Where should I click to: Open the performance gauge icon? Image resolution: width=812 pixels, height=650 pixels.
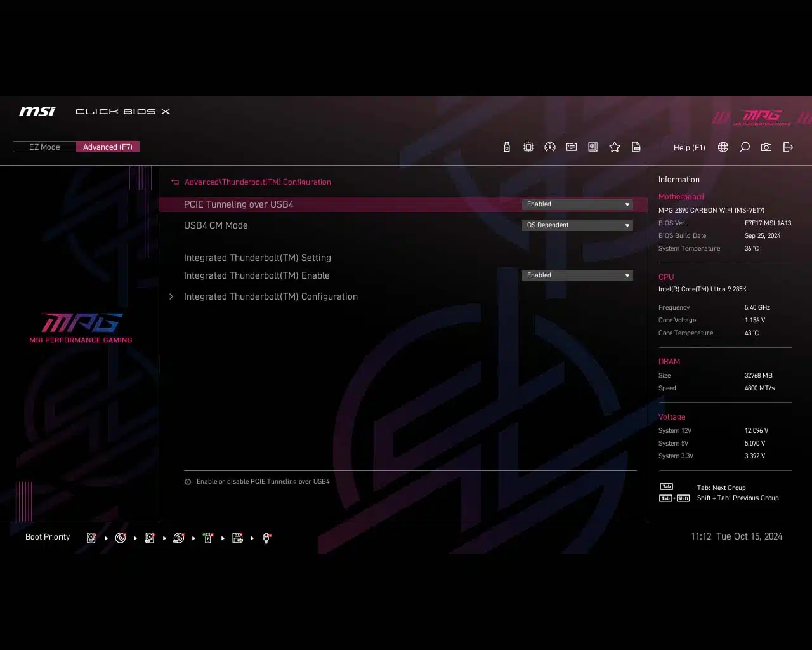point(550,147)
